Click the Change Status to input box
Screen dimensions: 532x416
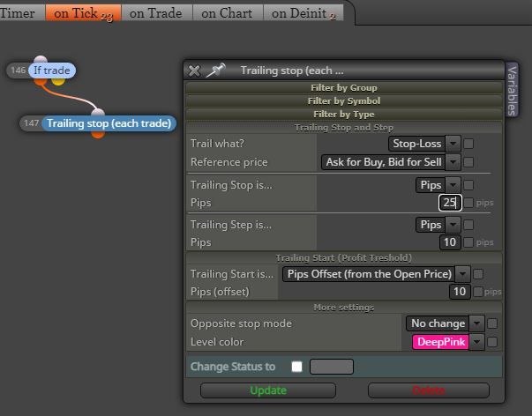[x=332, y=367]
